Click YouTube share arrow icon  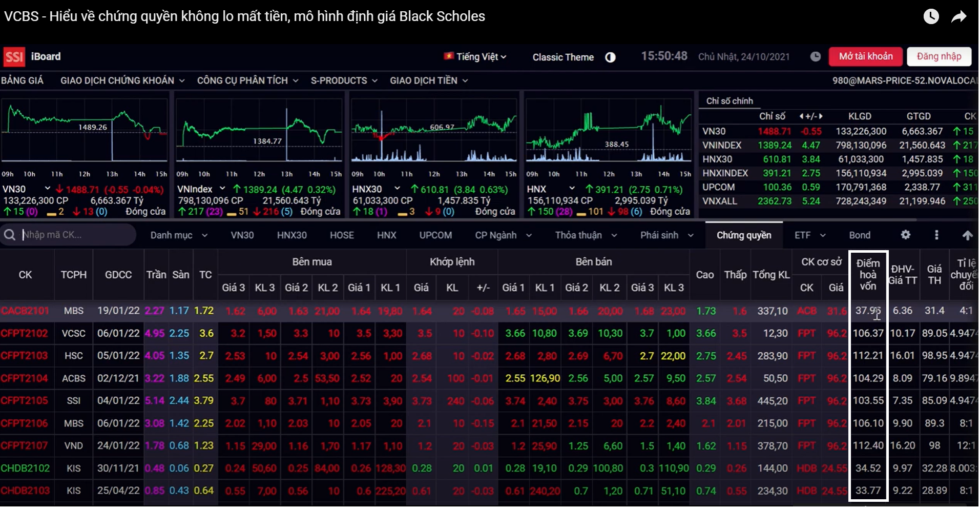point(958,17)
